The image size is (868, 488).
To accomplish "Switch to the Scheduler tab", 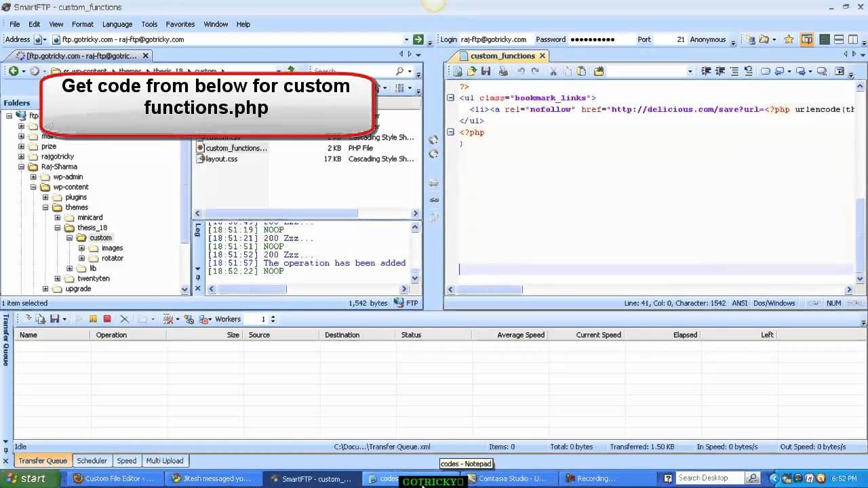I will click(x=92, y=461).
